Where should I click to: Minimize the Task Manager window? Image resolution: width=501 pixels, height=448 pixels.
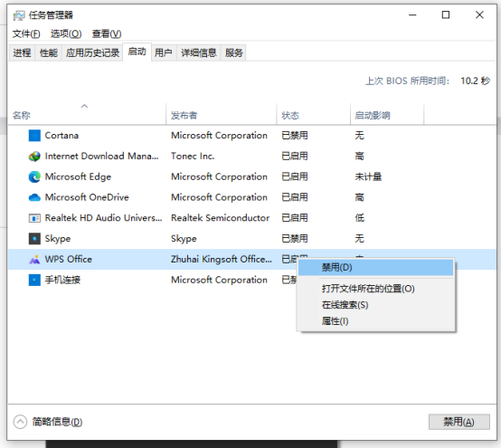coord(412,14)
